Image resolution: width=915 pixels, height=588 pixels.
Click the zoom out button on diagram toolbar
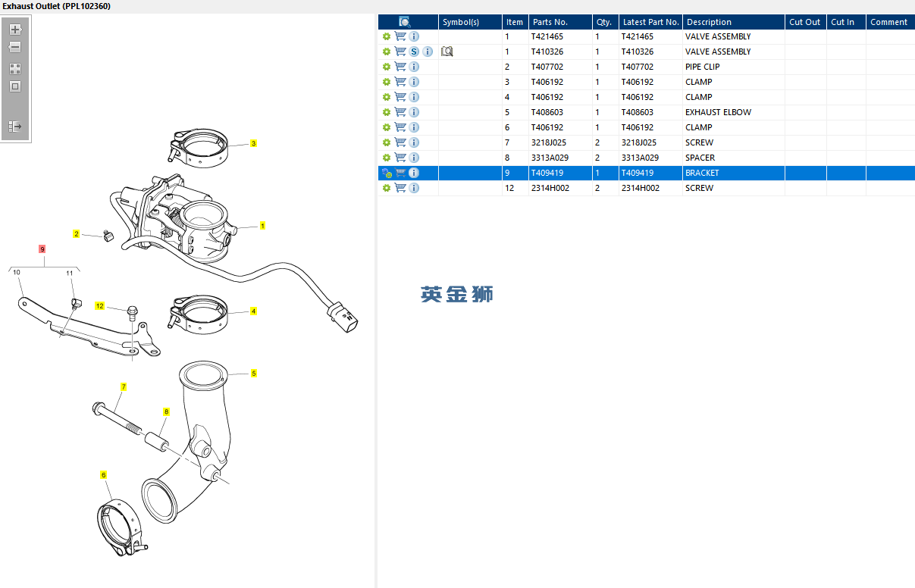point(15,47)
